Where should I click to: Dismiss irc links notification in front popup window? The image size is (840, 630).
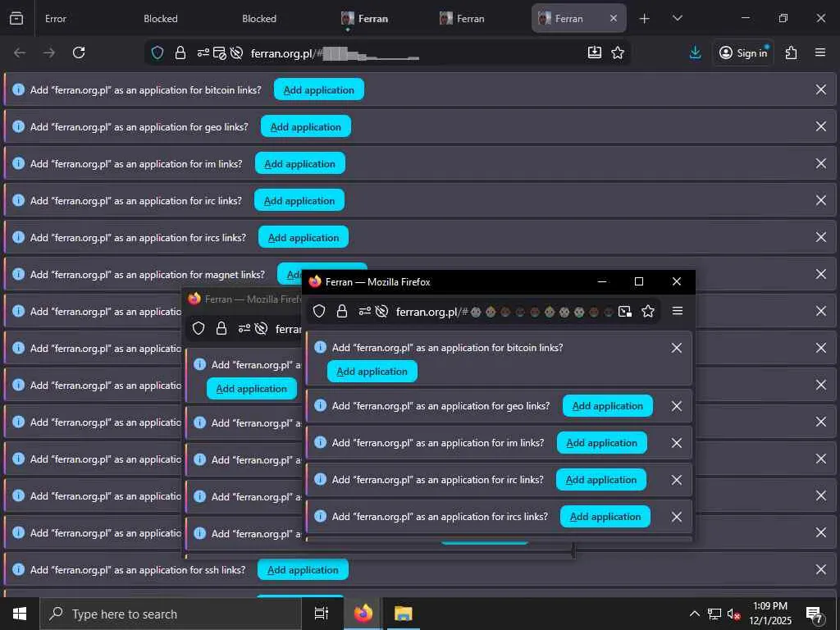point(677,479)
